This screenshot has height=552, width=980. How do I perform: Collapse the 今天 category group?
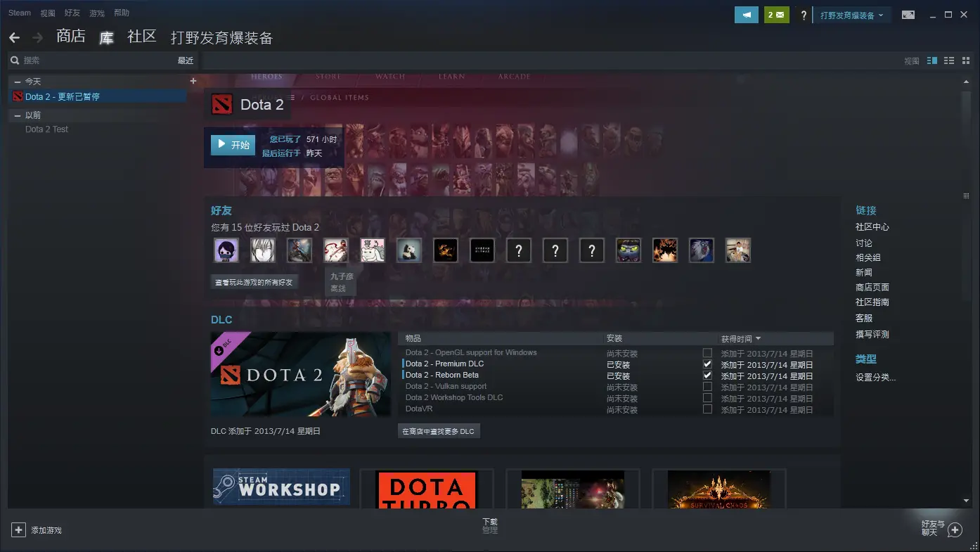[x=18, y=82]
